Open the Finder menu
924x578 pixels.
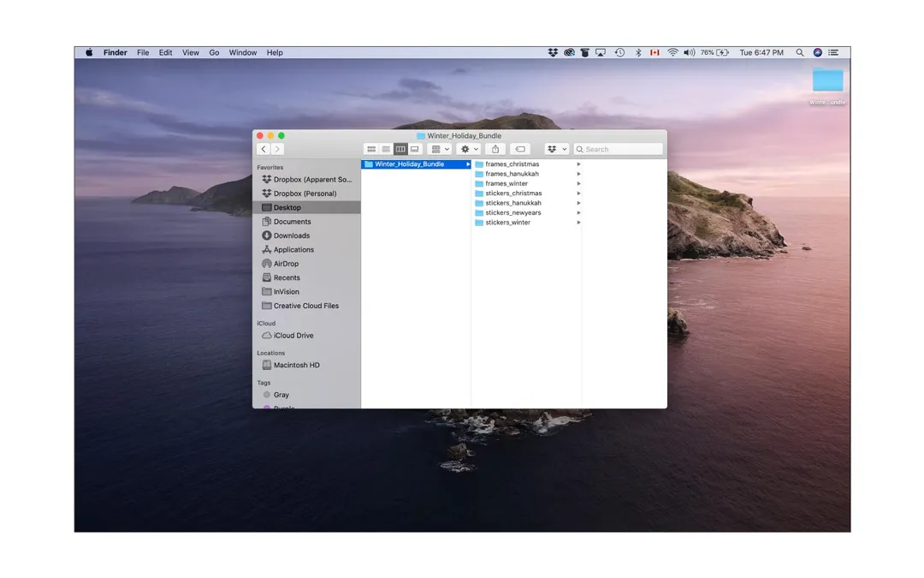(115, 52)
